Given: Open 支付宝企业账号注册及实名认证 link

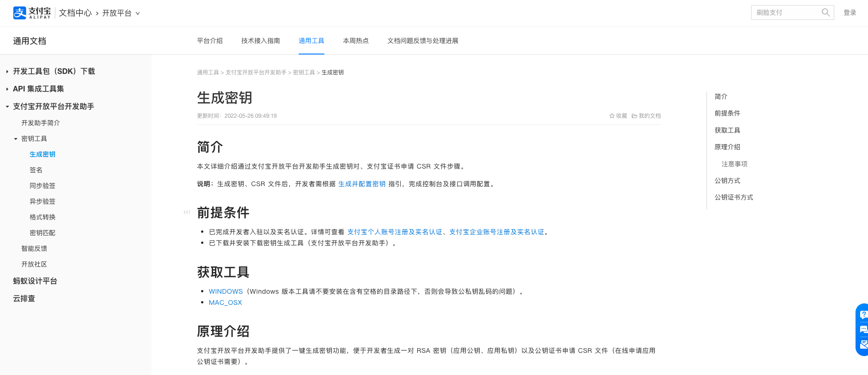Looking at the screenshot, I should click(x=497, y=232).
